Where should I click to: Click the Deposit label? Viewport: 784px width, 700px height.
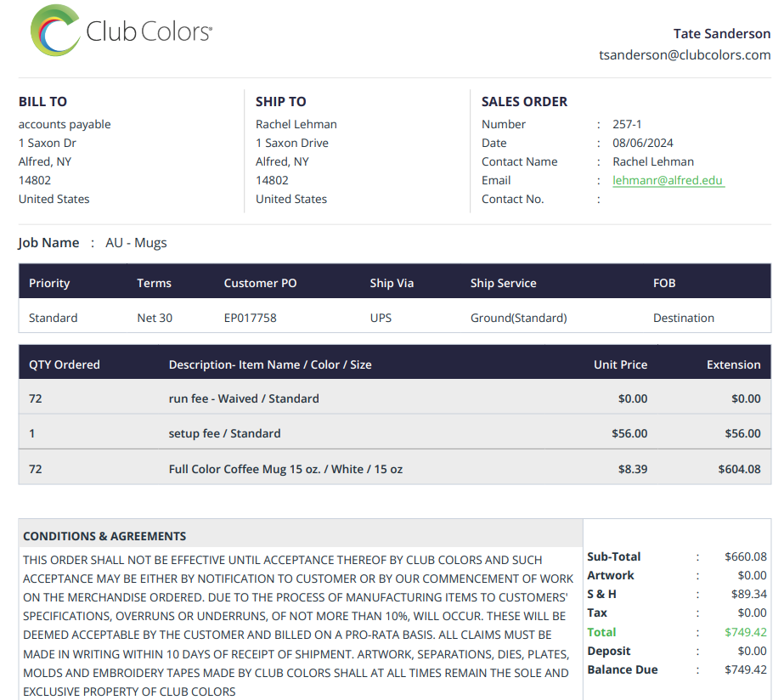pos(608,652)
